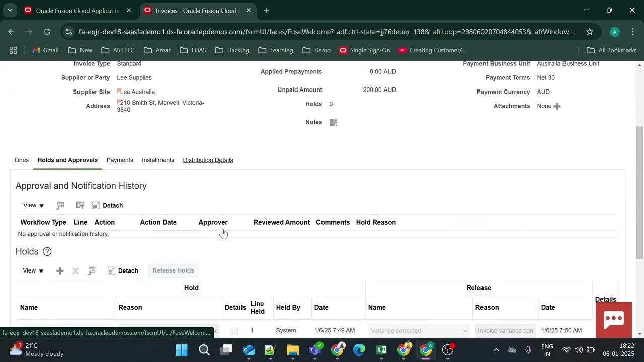Focus the browser address bar URL

(x=326, y=32)
